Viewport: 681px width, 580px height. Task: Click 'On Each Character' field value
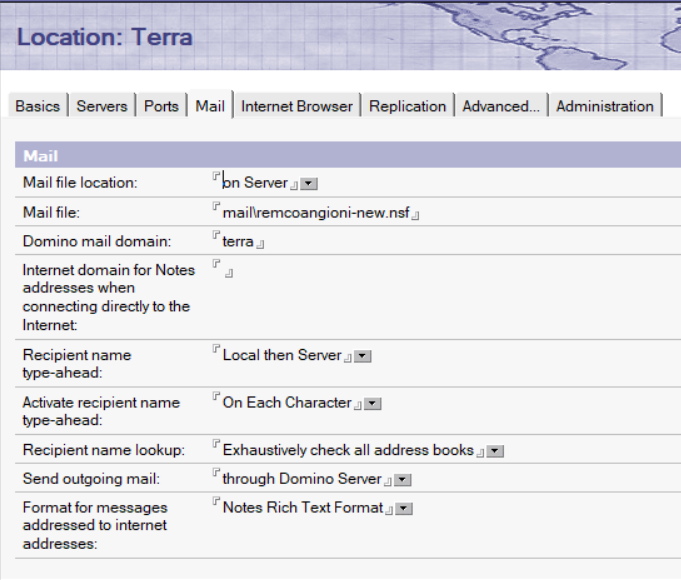click(x=287, y=402)
